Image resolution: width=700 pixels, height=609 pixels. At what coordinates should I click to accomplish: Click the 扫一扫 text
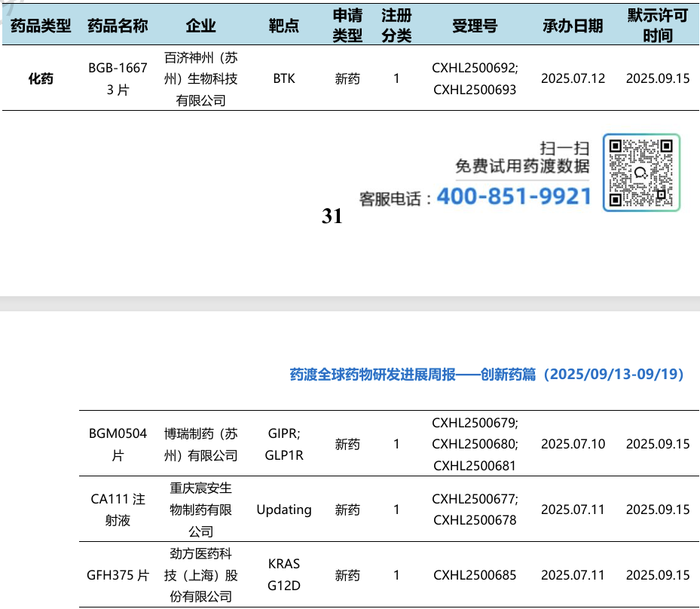[564, 148]
